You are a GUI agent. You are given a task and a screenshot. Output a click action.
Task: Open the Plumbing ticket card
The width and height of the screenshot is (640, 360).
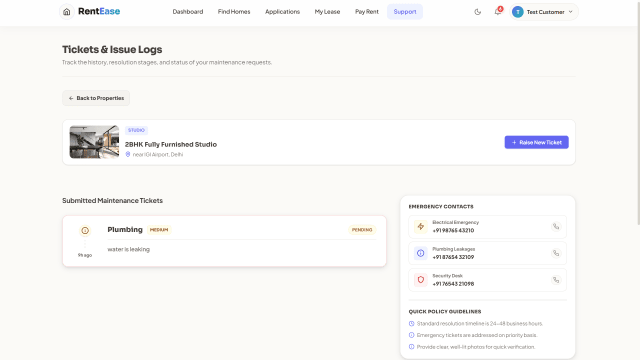coord(224,241)
